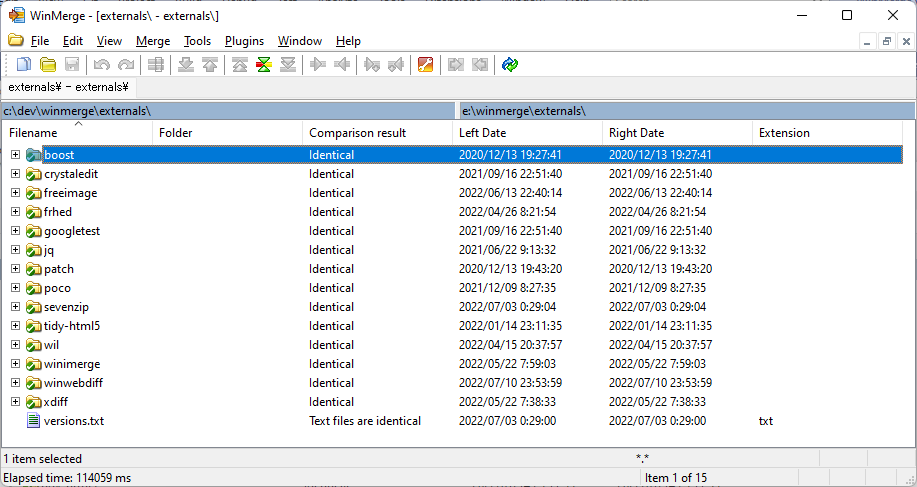917x487 pixels.
Task: Refresh comparison with blue-green arrows icon
Action: [510, 64]
